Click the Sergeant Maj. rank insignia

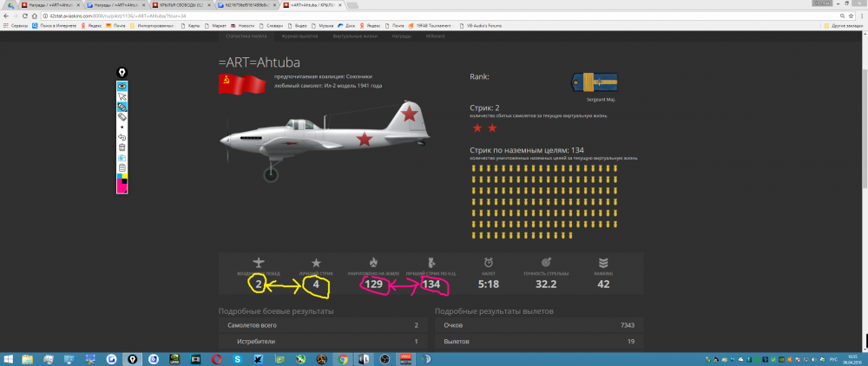click(594, 83)
